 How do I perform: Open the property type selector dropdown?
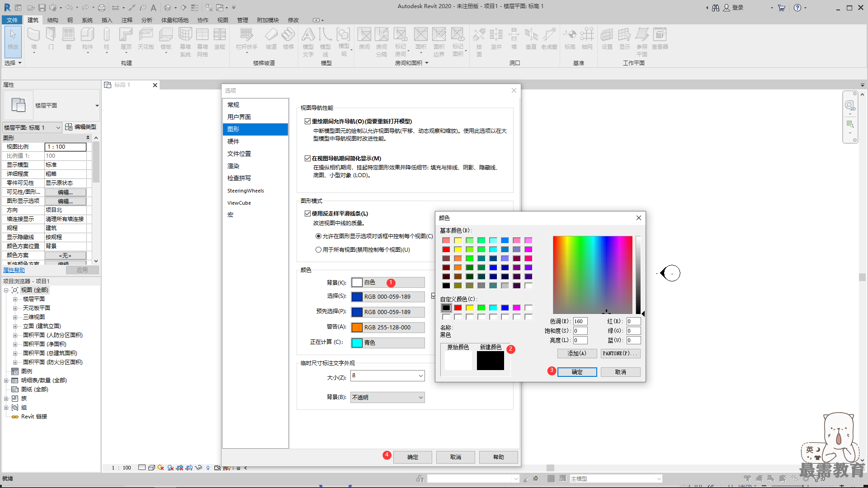(52, 105)
